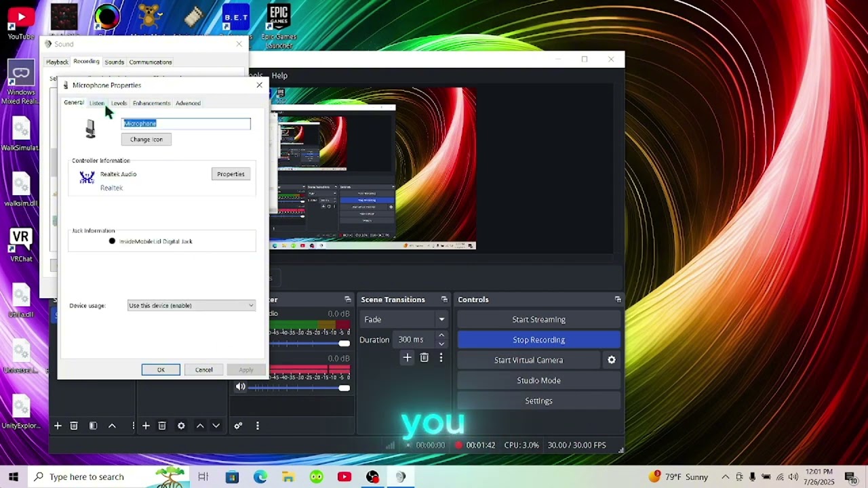Viewport: 868px width, 488px height.
Task: Click Start Virtual Camera button
Action: click(x=528, y=360)
